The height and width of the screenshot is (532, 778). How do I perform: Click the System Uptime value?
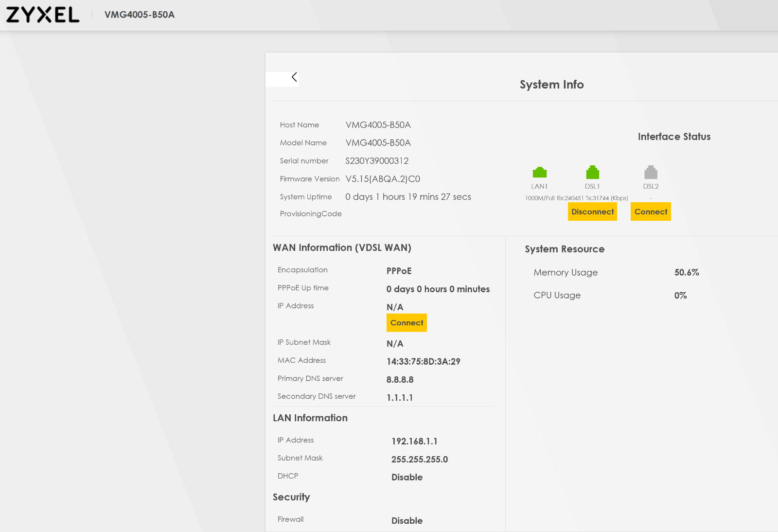408,197
